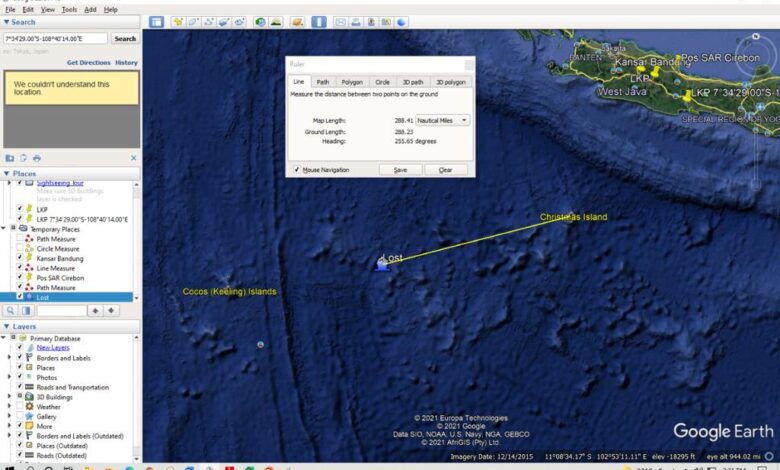Collapse the Temporary Places folder

pyautogui.click(x=3, y=228)
